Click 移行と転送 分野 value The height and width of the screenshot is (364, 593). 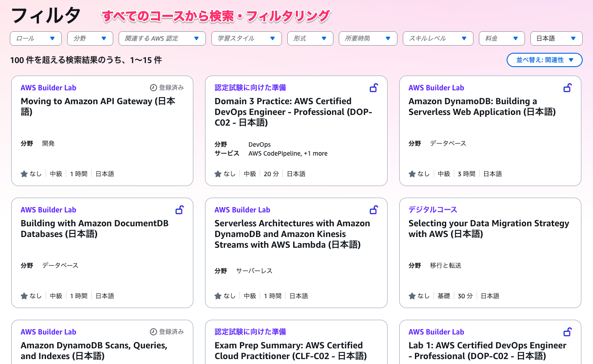[x=446, y=266]
